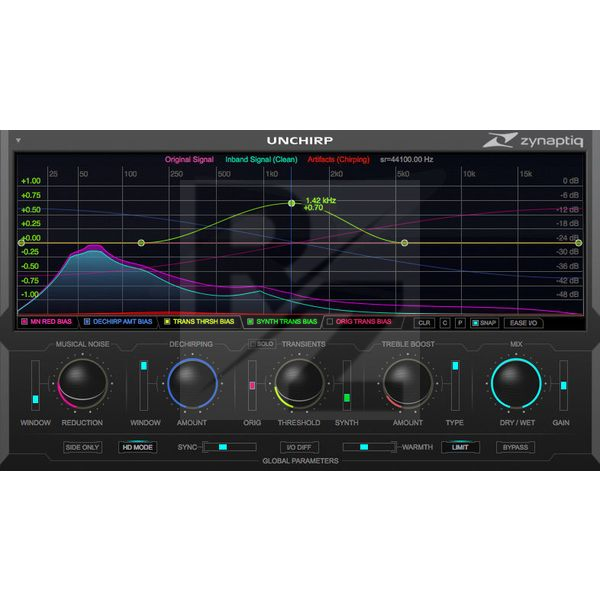Viewport: 600px width, 600px height.
Task: Click the curve node between 100 and 250
Action: click(141, 243)
